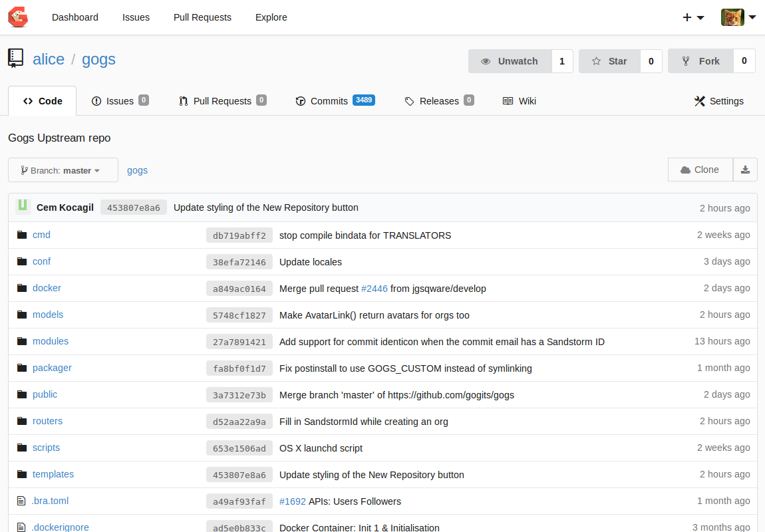Open the plus create-new dropdown
765x532 pixels.
coord(693,17)
